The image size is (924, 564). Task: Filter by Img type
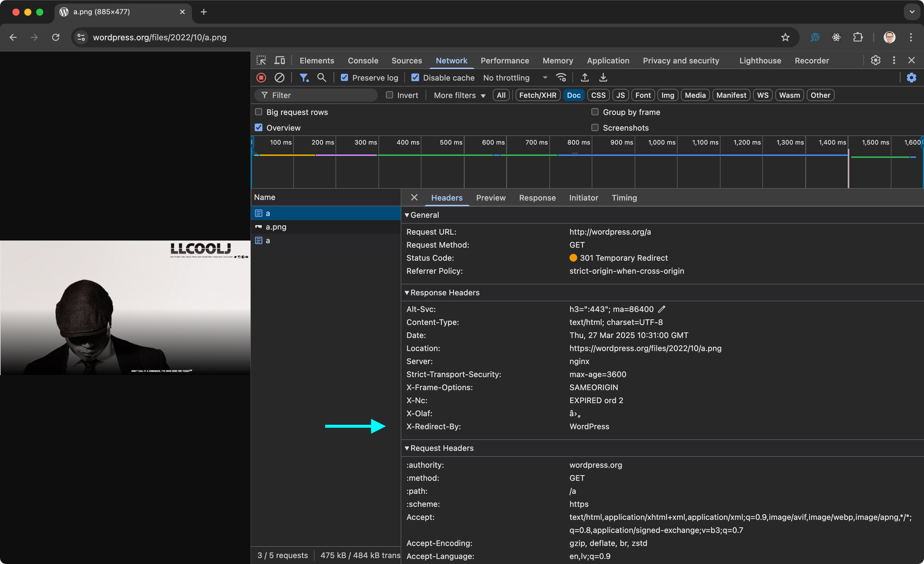(668, 95)
